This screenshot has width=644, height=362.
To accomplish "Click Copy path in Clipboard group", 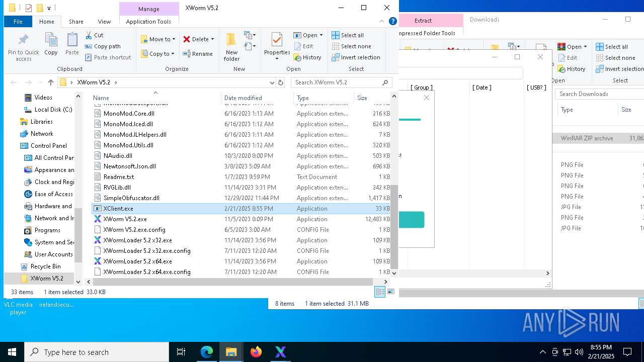I will [x=103, y=46].
